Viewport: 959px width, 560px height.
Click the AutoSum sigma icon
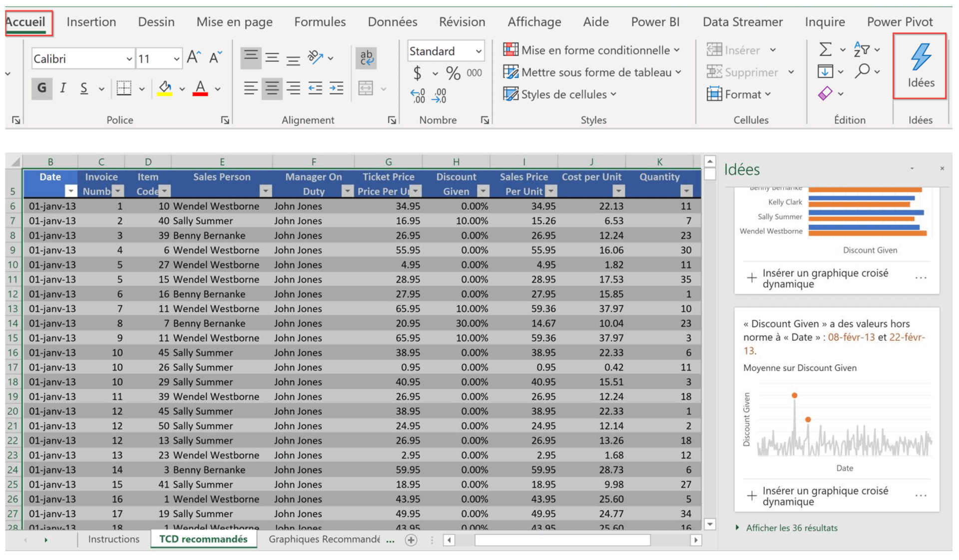(825, 49)
